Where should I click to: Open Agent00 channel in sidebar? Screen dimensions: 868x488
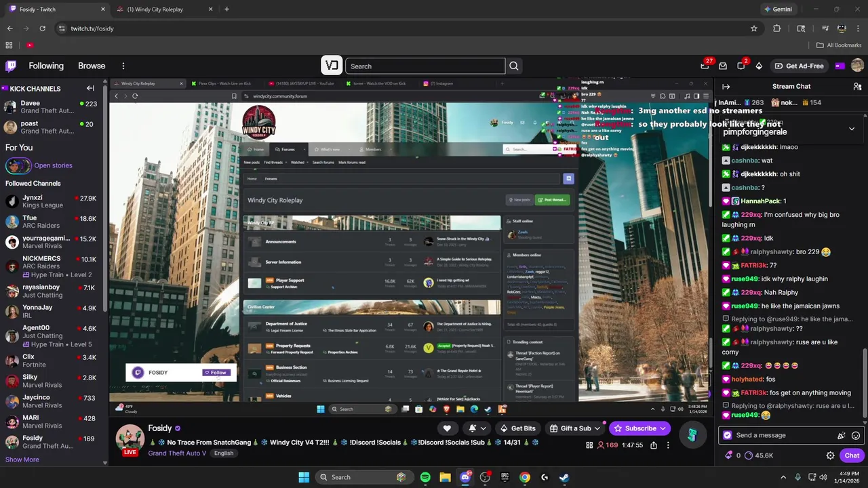(51, 331)
